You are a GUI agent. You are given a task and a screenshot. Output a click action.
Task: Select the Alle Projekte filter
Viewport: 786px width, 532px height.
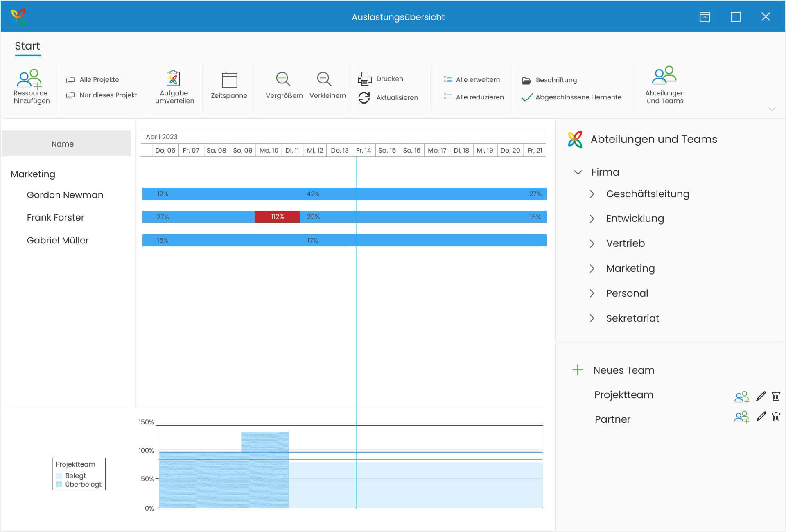click(x=93, y=79)
